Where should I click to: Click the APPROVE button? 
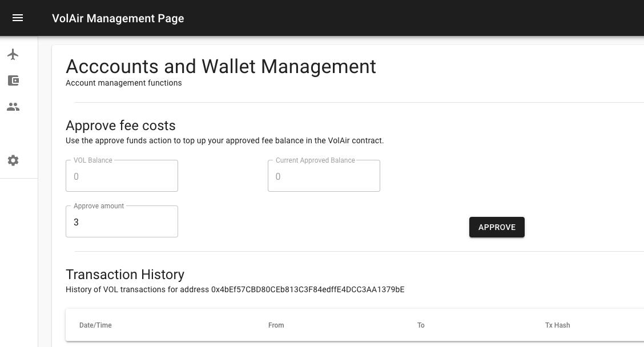click(497, 227)
